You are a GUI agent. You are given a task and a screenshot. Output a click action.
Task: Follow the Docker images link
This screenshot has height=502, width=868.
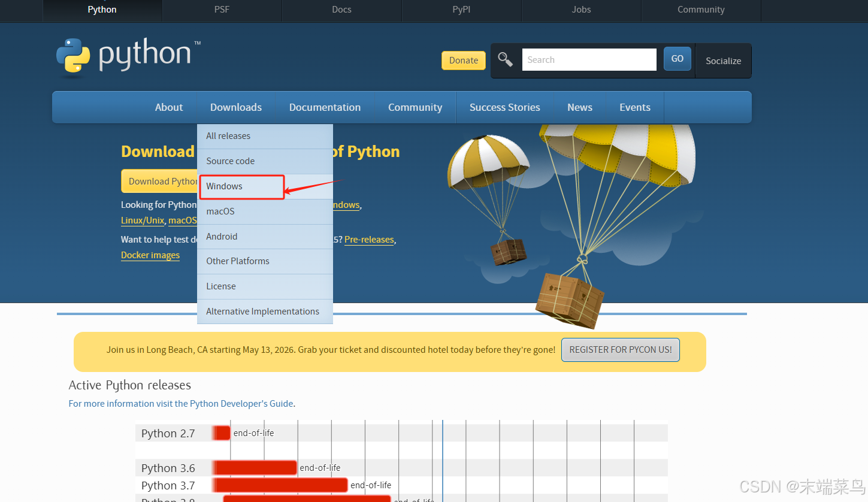(x=150, y=255)
